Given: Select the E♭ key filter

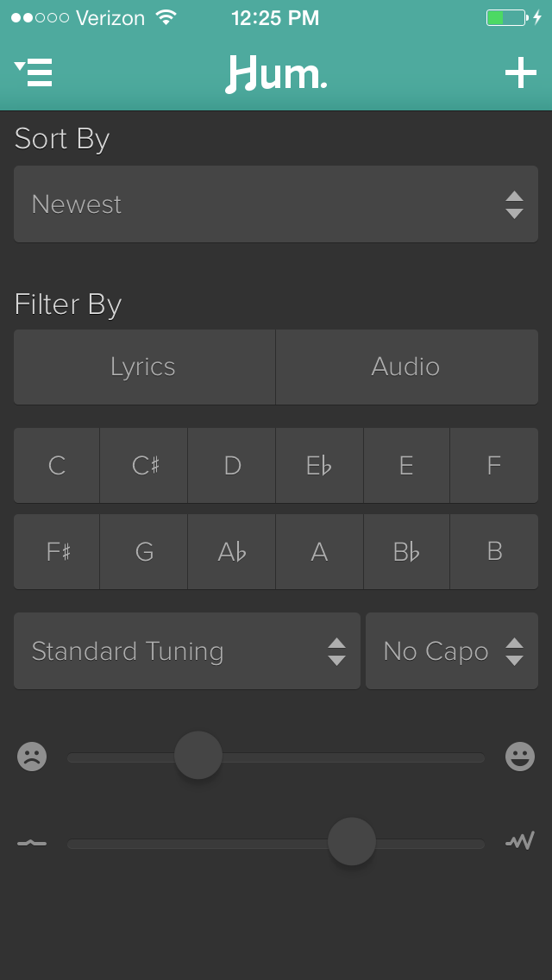Looking at the screenshot, I should pyautogui.click(x=319, y=466).
